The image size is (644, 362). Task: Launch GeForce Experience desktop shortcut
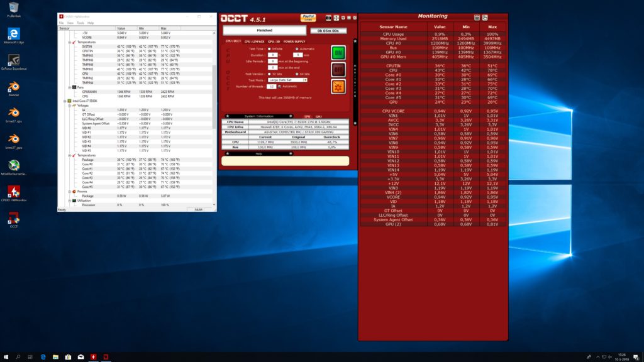coord(14,62)
